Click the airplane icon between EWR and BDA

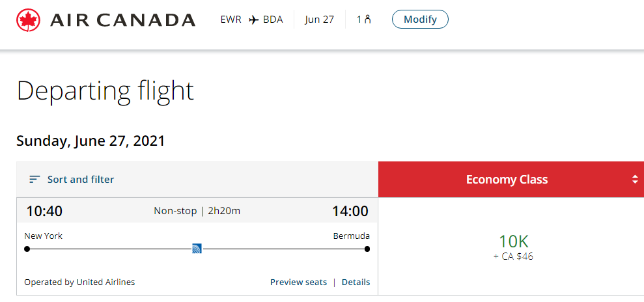coord(254,20)
